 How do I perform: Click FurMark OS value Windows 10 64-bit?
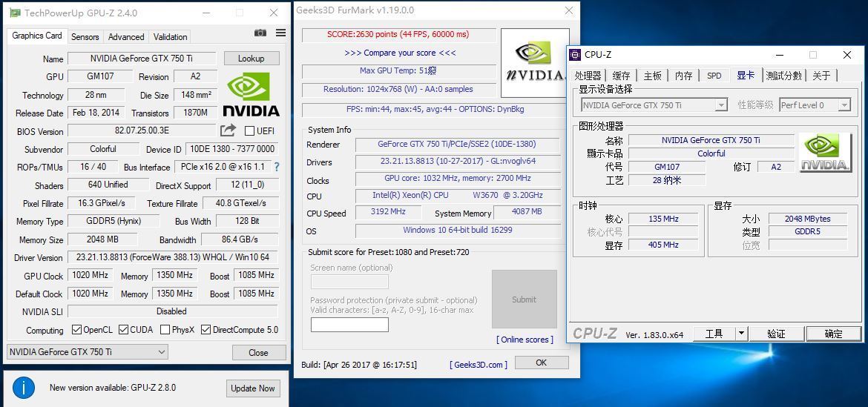pyautogui.click(x=457, y=230)
